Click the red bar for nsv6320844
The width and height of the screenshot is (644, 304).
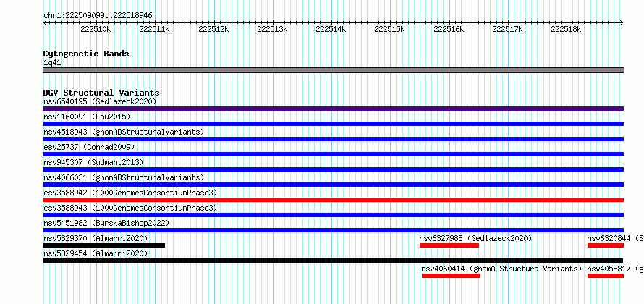coord(606,245)
